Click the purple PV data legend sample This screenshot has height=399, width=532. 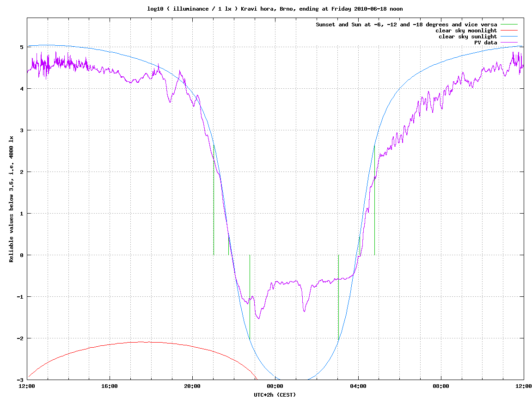pyautogui.click(x=509, y=43)
